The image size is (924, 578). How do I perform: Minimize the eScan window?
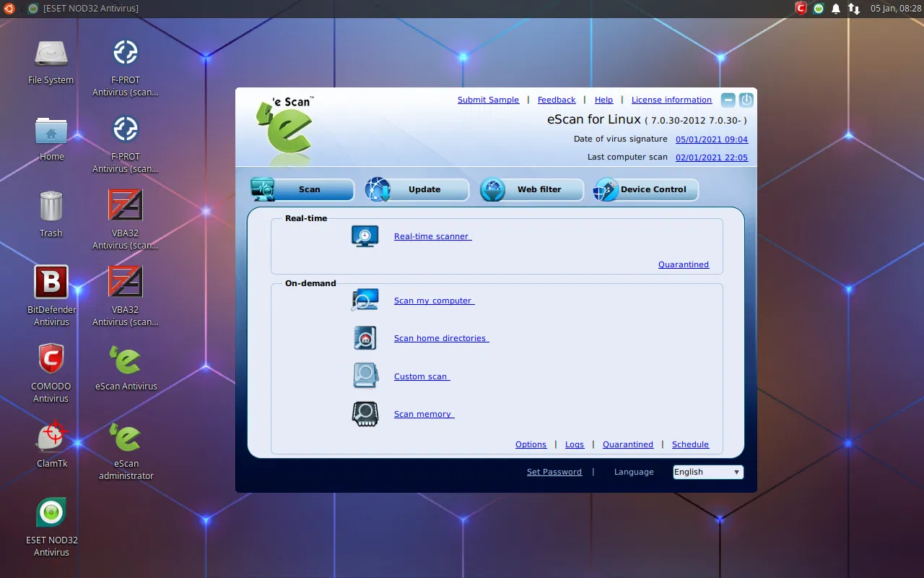point(728,100)
